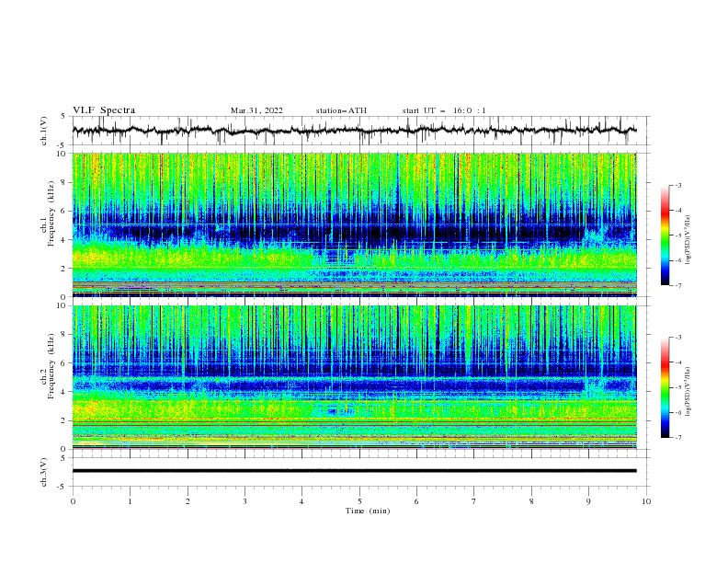Click time axis tick label "0"

coord(73,501)
